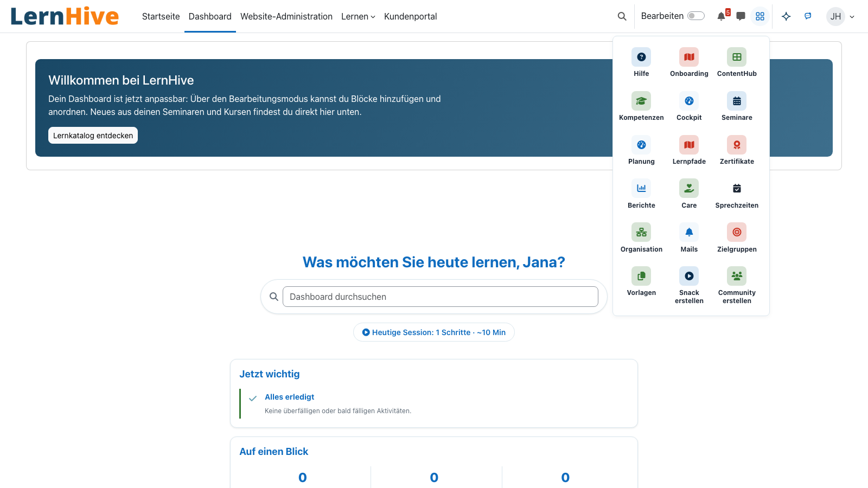The height and width of the screenshot is (488, 868).
Task: Select the Dashboard nav tab
Action: pos(210,16)
